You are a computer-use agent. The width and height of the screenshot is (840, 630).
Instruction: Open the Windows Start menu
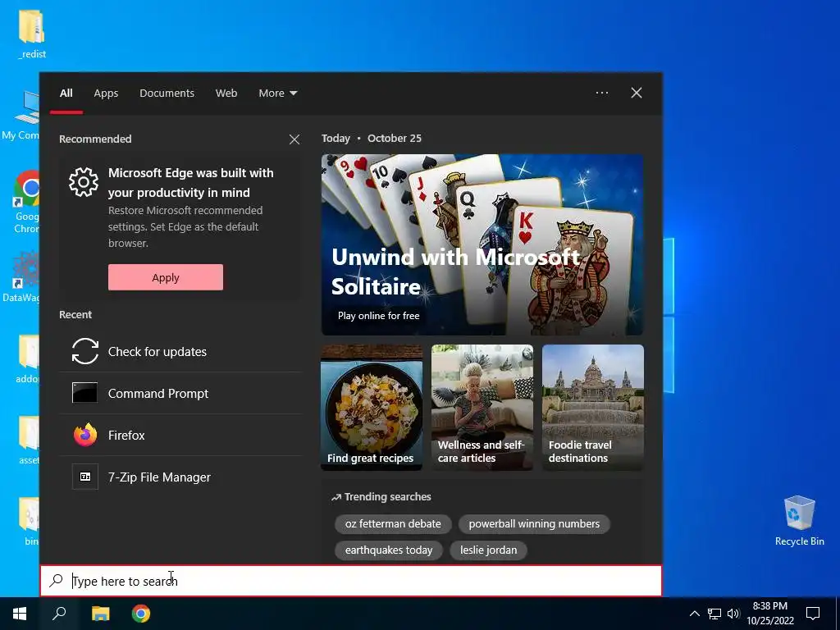coord(20,614)
